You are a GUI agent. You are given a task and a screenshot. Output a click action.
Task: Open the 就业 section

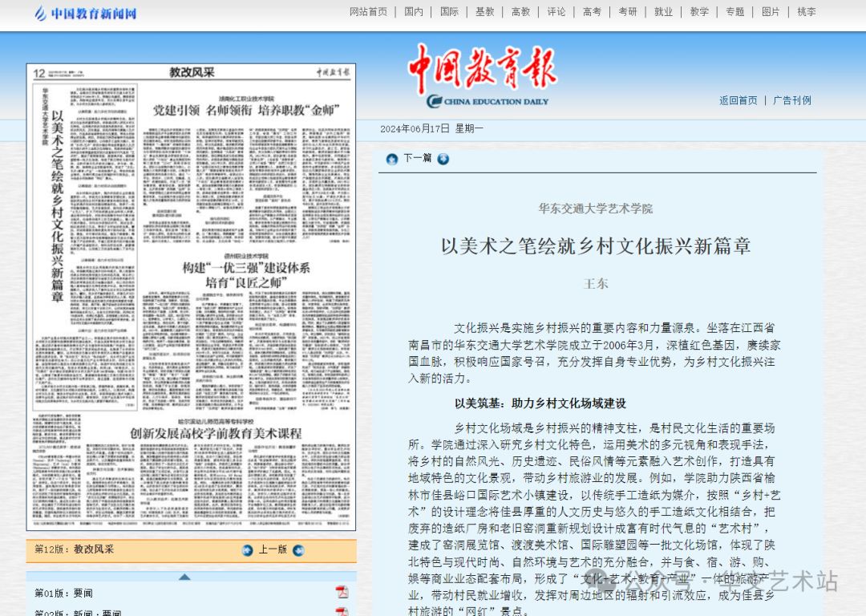coord(663,11)
